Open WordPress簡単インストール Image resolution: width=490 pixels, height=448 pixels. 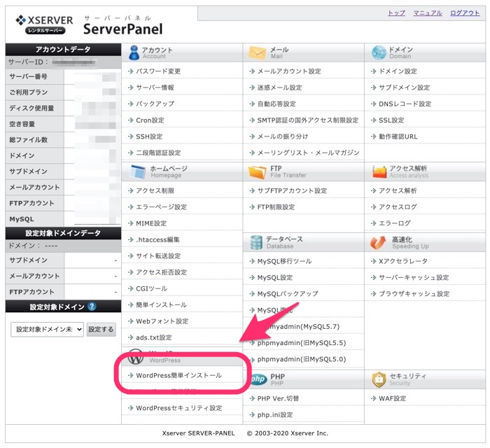178,375
